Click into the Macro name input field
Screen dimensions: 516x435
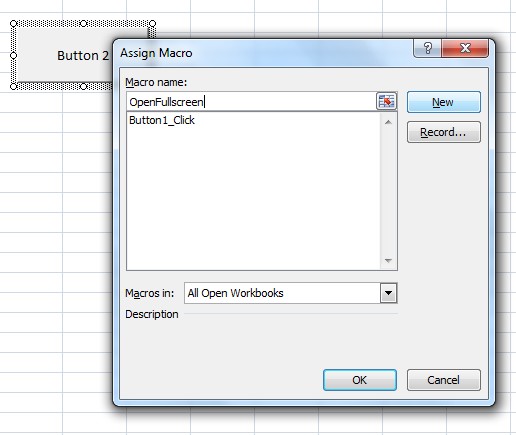pos(252,102)
